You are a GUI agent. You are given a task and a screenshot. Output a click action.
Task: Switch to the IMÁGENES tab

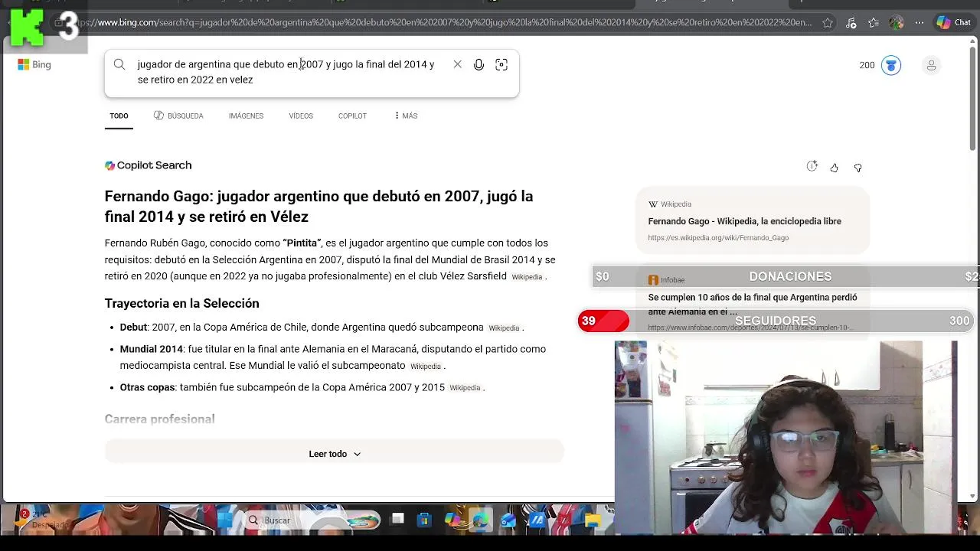[x=246, y=116]
